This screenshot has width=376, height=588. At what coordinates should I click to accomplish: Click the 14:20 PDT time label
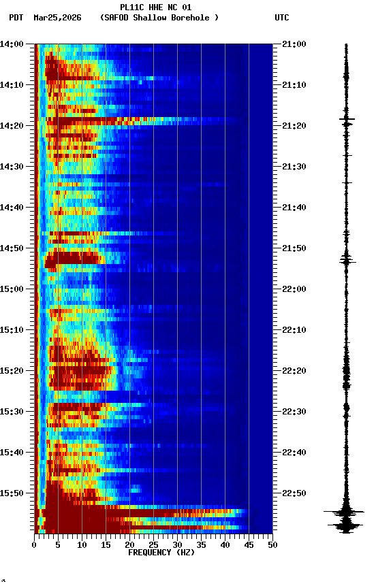[12, 126]
